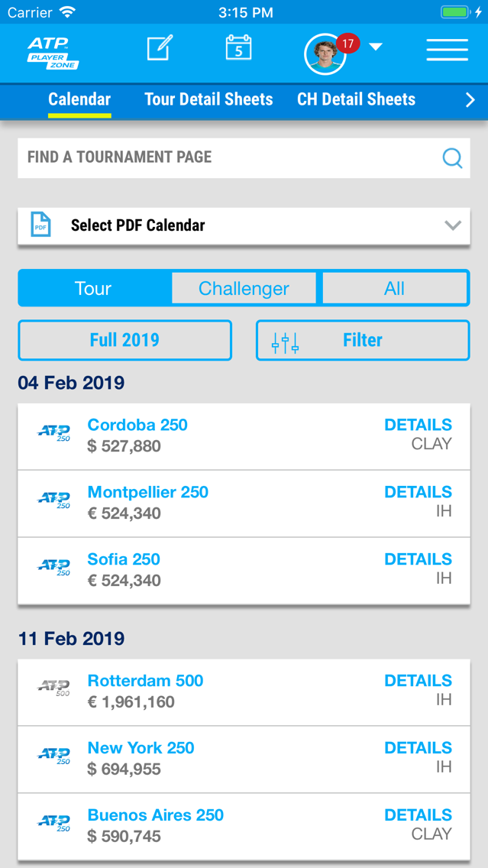488x868 pixels.
Task: Open the calendar icon in header
Action: [239, 47]
